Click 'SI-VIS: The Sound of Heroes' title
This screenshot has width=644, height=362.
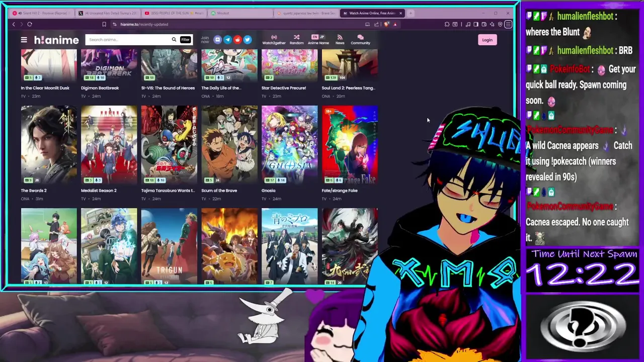pyautogui.click(x=168, y=88)
